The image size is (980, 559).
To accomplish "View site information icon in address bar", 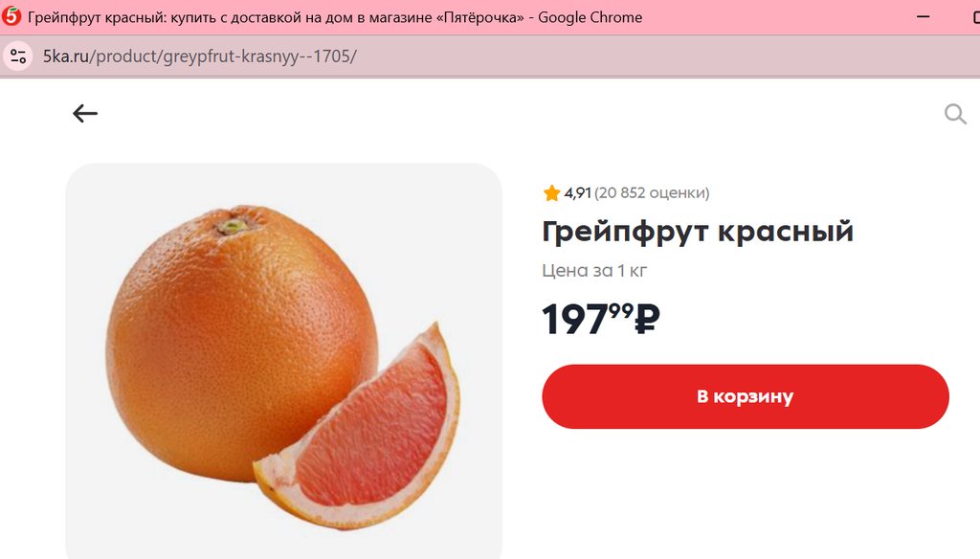I will coord(18,56).
